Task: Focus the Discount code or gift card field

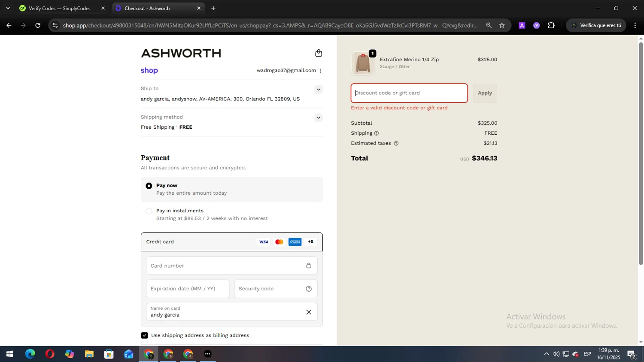Action: tap(409, 93)
